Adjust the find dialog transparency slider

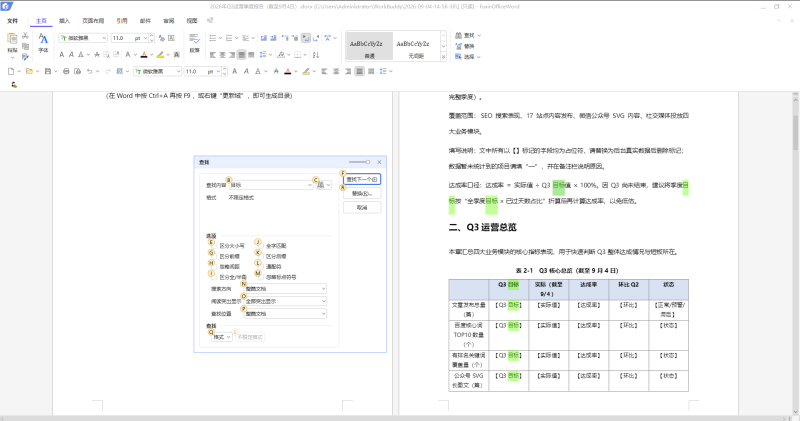click(x=360, y=162)
